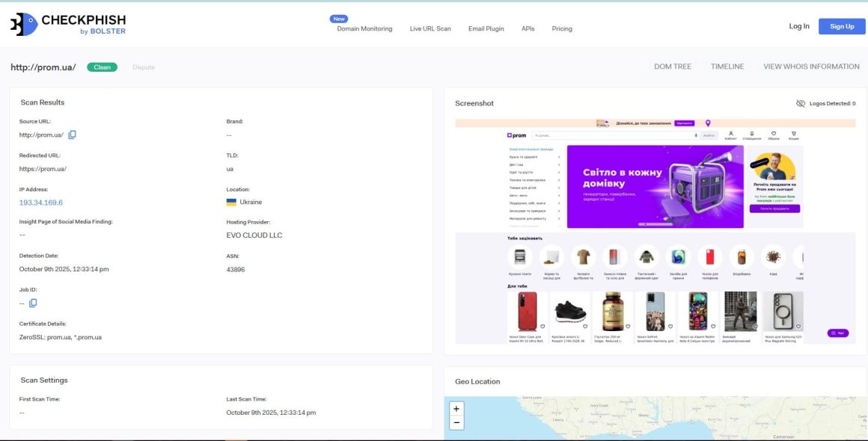Click the Logos Detected eye-slash icon
The image size is (868, 441).
[801, 103]
